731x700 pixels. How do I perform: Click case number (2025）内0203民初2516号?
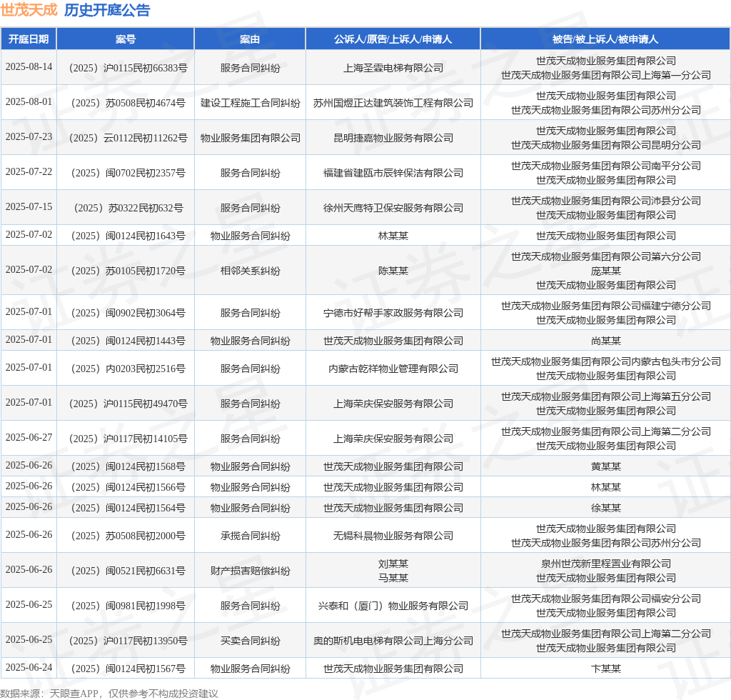point(128,369)
